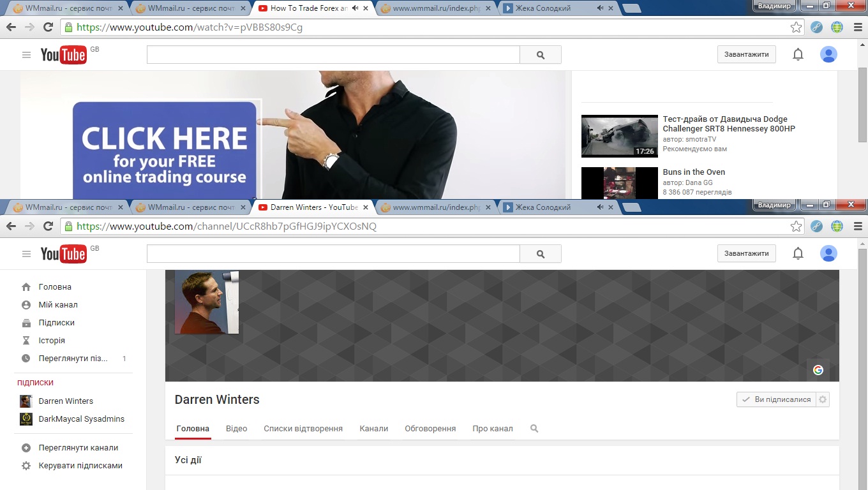The image size is (868, 490).
Task: Open the Владимир profile switcher in the video-page window
Action: 774,6
